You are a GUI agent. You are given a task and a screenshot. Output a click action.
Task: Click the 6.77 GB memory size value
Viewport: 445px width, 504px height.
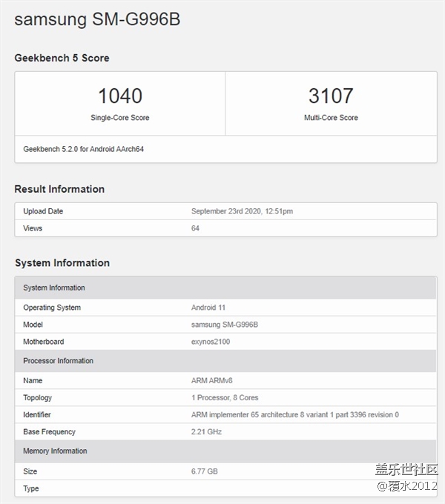(205, 471)
